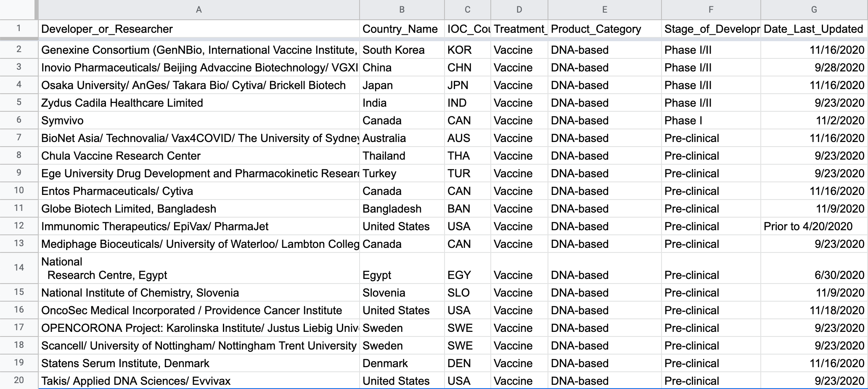Select the 6/30/2020 date cell
This screenshot has height=389, width=868.
[839, 275]
